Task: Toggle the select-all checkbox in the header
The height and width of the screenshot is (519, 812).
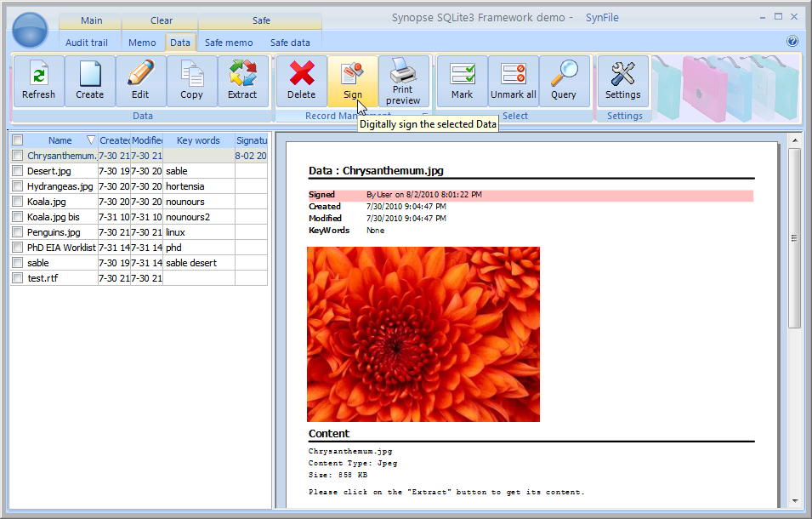Action: [17, 140]
